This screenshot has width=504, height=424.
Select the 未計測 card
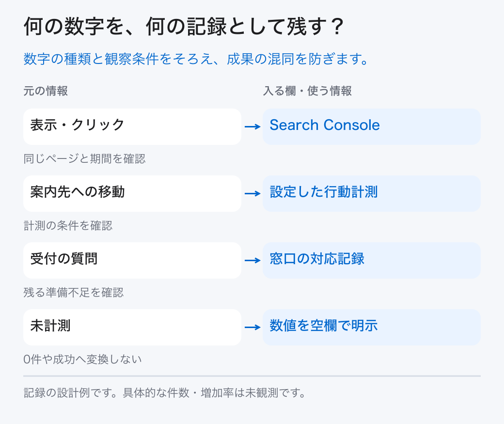132,327
